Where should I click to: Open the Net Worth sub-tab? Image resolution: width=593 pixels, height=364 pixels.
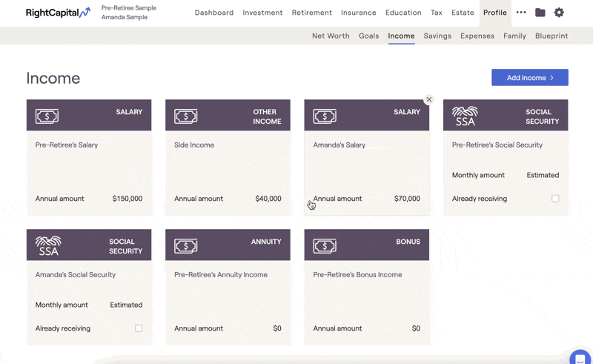(x=331, y=36)
